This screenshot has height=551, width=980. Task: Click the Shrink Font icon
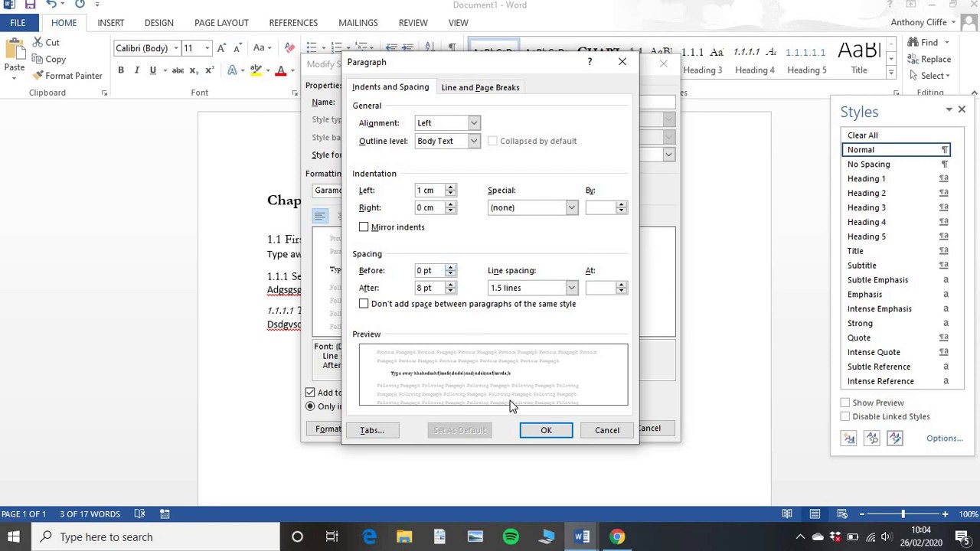237,48
